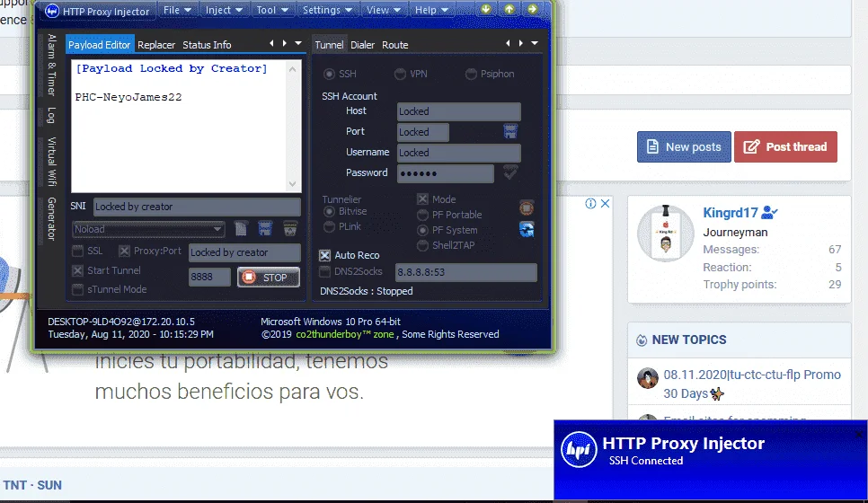Select the Payload Editor tab

click(99, 45)
